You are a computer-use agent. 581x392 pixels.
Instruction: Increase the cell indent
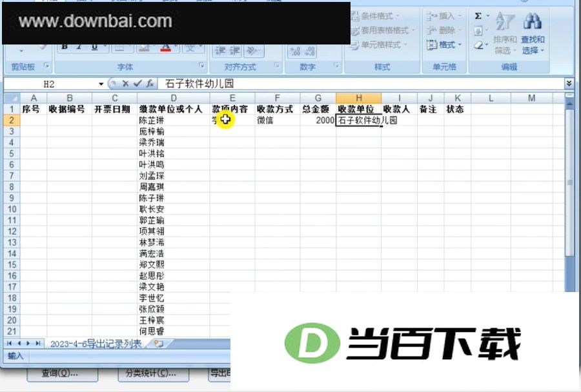[x=235, y=50]
